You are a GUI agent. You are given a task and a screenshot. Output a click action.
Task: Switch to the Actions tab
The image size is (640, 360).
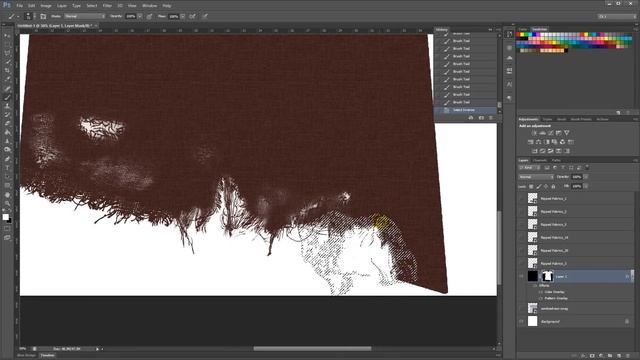click(x=602, y=119)
